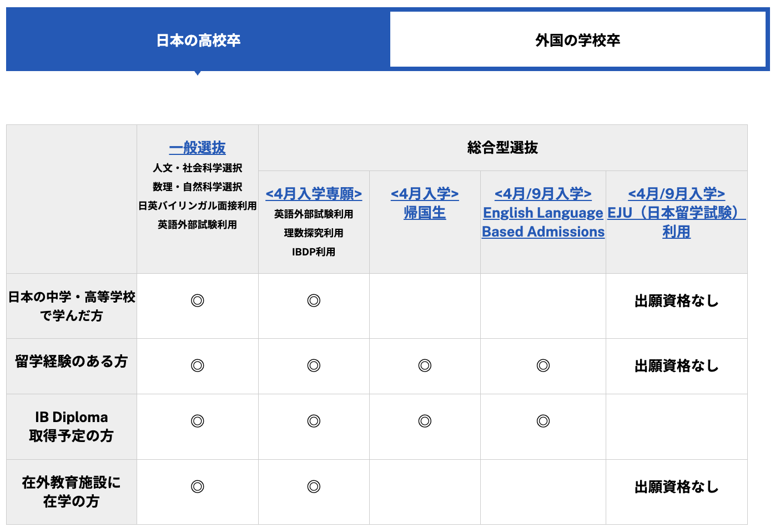Open the <4月入学> 帰国生 link
The width and height of the screenshot is (775, 532).
pos(425,203)
